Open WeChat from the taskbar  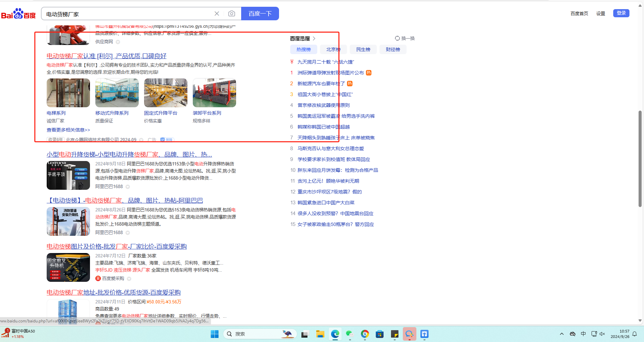pyautogui.click(x=350, y=334)
